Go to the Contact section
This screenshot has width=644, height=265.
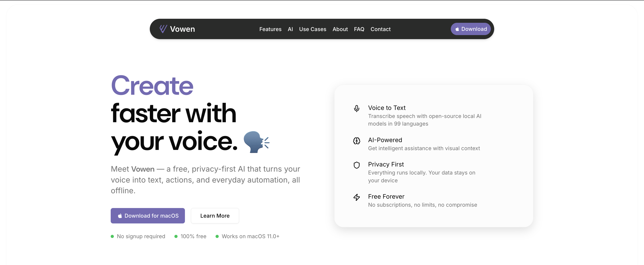click(x=381, y=29)
